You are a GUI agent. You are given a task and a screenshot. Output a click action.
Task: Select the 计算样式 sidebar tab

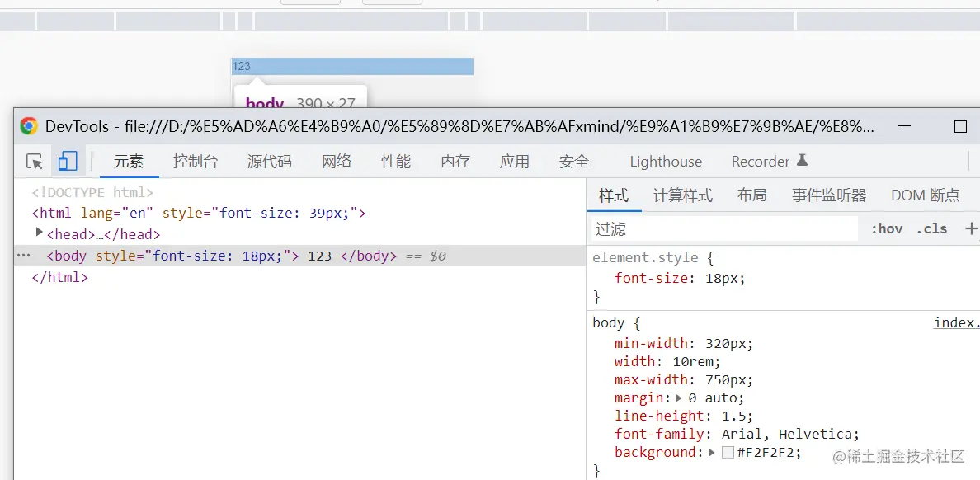coord(683,195)
